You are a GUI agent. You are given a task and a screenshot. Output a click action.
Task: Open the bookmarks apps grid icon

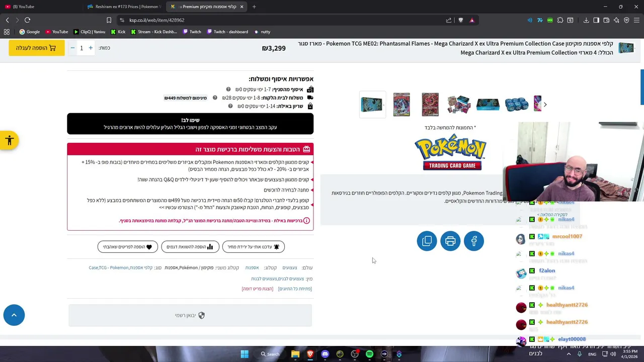[7, 32]
